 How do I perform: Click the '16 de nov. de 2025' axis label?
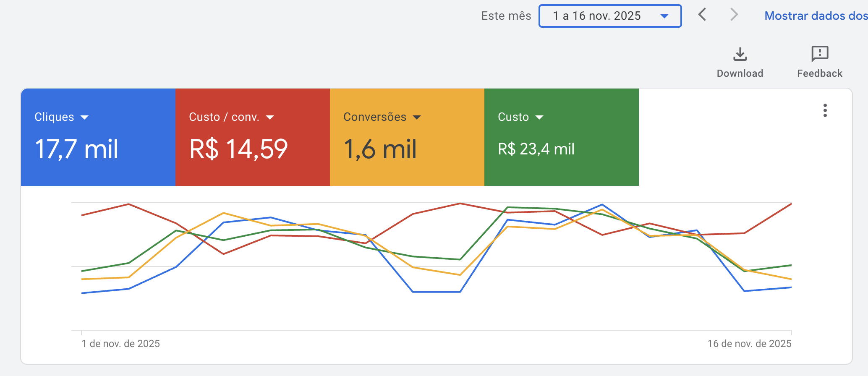coord(749,344)
